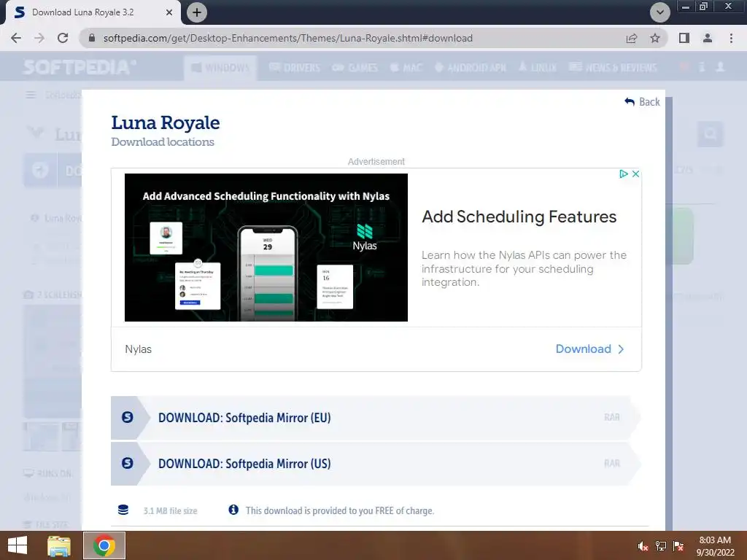Open the Android APK section tab
The image size is (747, 560).
coord(471,68)
